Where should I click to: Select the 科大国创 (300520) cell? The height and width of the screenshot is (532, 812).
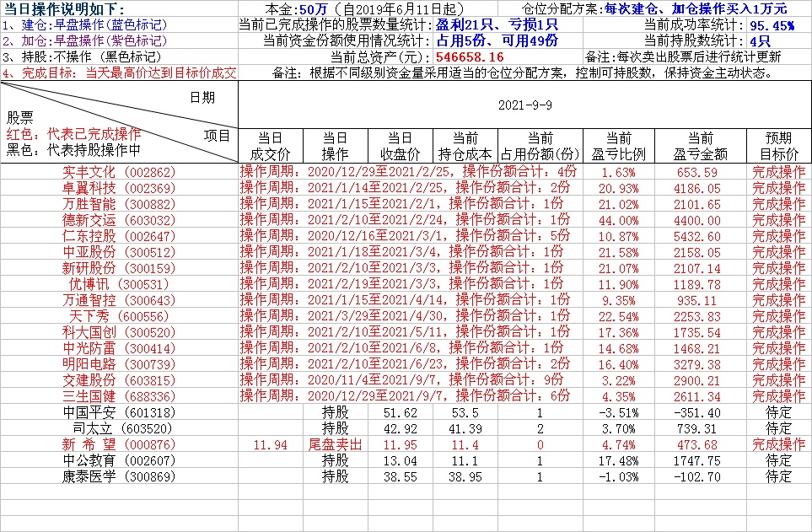coord(119,332)
